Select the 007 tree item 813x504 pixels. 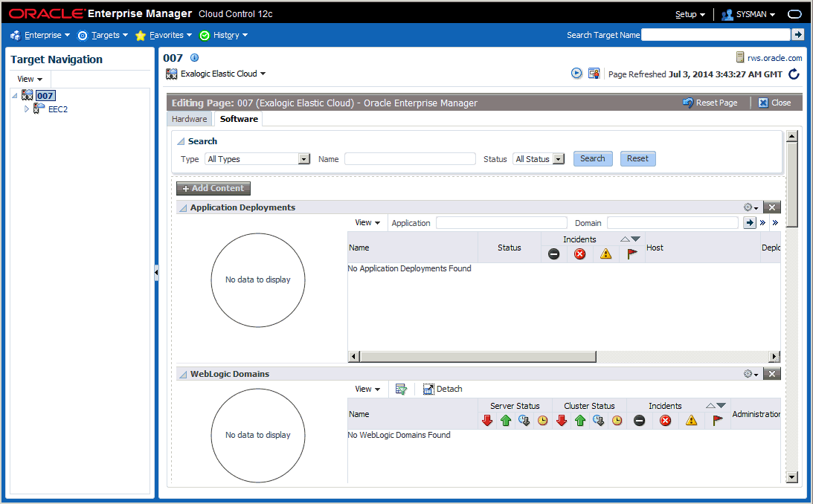coord(45,95)
